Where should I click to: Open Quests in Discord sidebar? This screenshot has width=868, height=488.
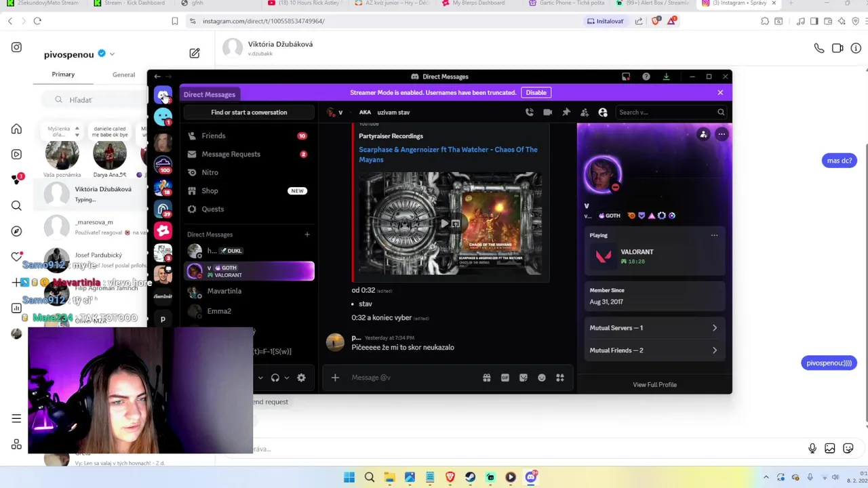click(249, 209)
